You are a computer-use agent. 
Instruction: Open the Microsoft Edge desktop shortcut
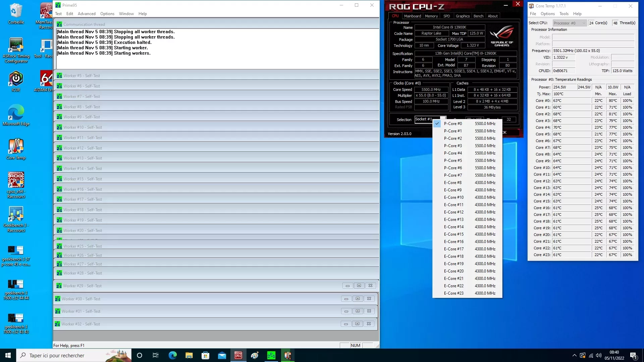tap(16, 115)
